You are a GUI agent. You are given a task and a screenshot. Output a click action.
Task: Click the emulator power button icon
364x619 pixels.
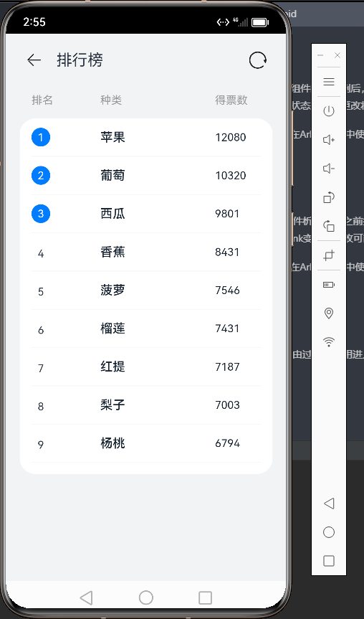[329, 111]
